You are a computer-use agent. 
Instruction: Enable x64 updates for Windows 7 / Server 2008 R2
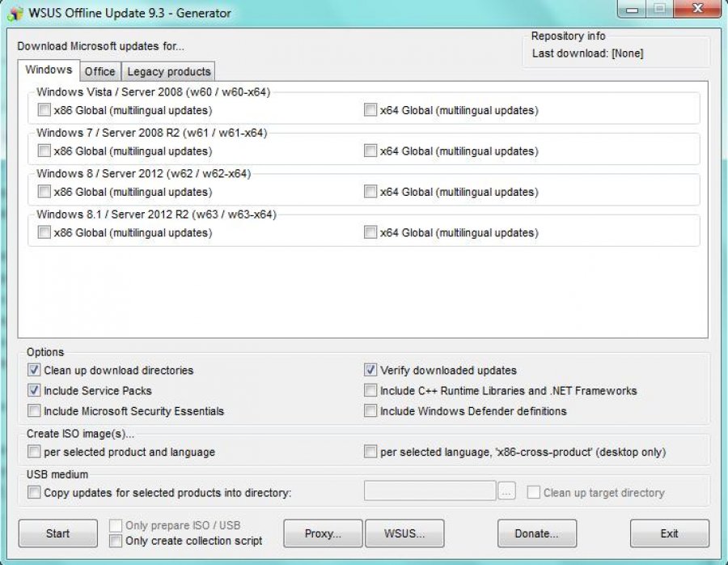370,151
